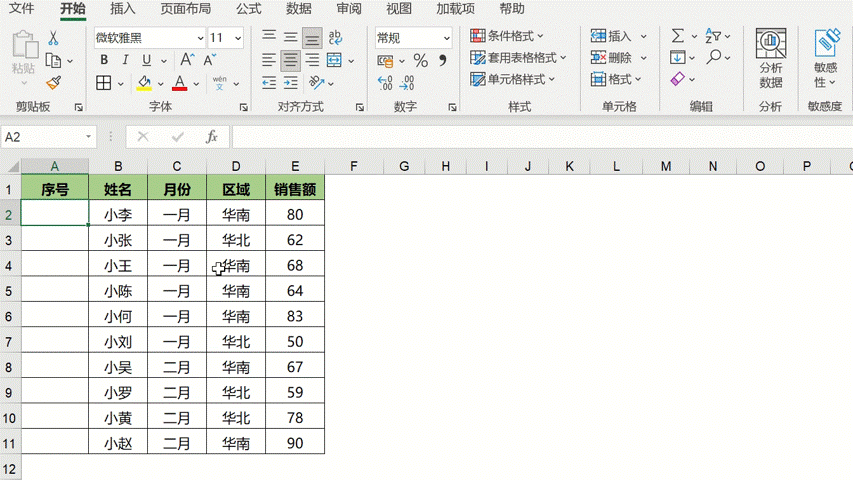Screen dimensions: 853x480
Task: Switch to the 插入 ribbon tab
Action: (x=123, y=9)
